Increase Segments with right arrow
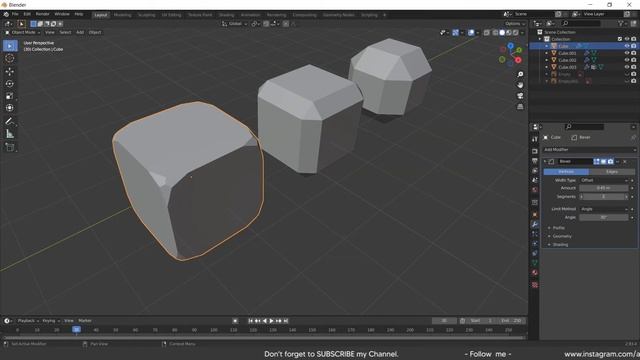 coord(627,197)
